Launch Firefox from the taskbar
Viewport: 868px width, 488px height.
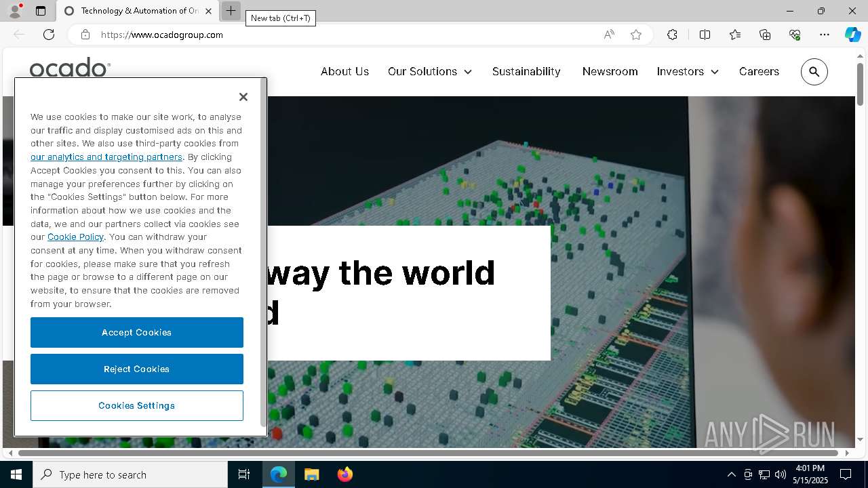[344, 474]
